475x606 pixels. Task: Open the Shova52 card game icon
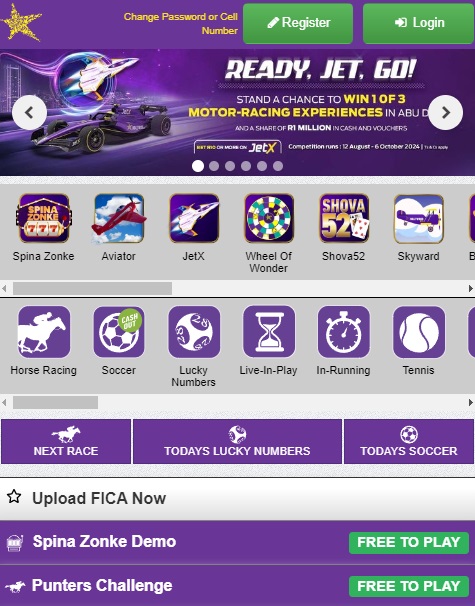click(x=344, y=218)
